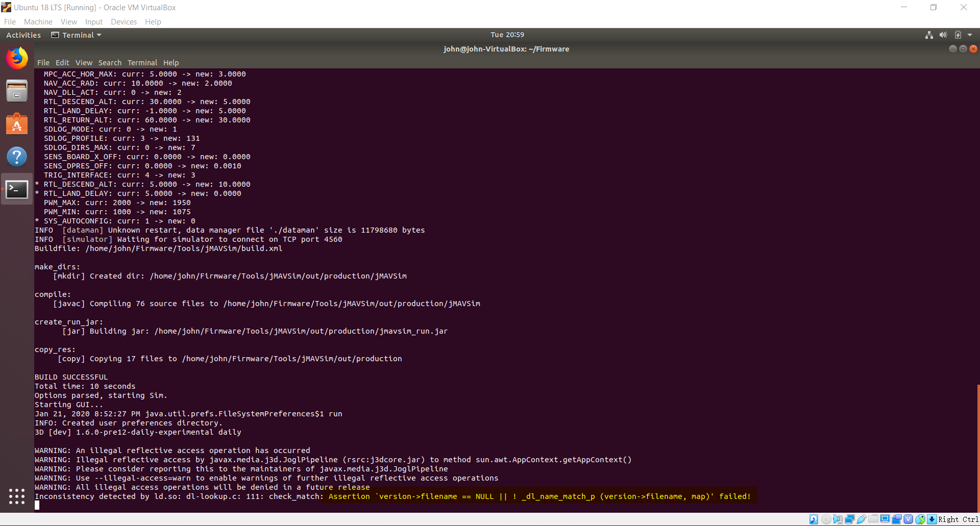This screenshot has height=526, width=980.
Task: Click the shared folders status icon in VirtualBox
Action: [873, 519]
